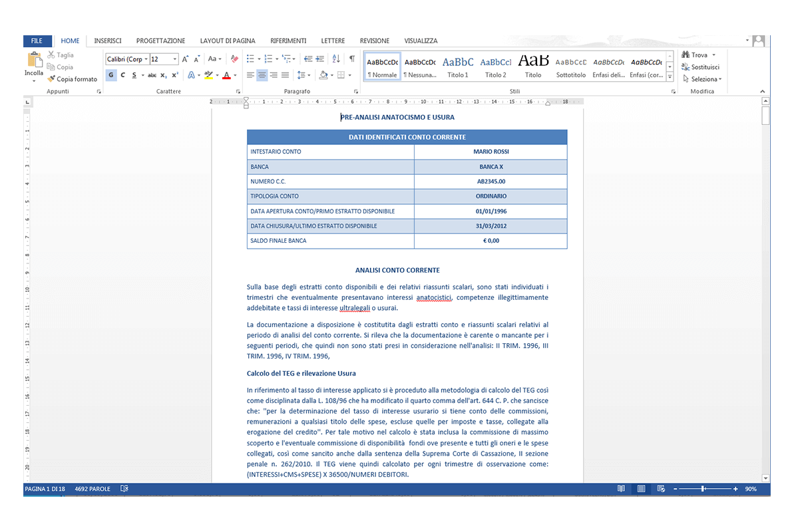The image size is (794, 532).
Task: Clear all formatting with the eraser icon
Action: [234, 59]
